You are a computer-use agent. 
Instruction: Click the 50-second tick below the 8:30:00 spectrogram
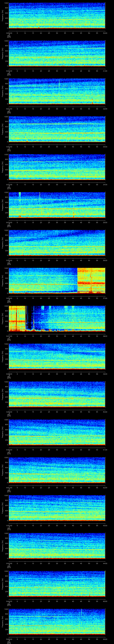[89, 71]
